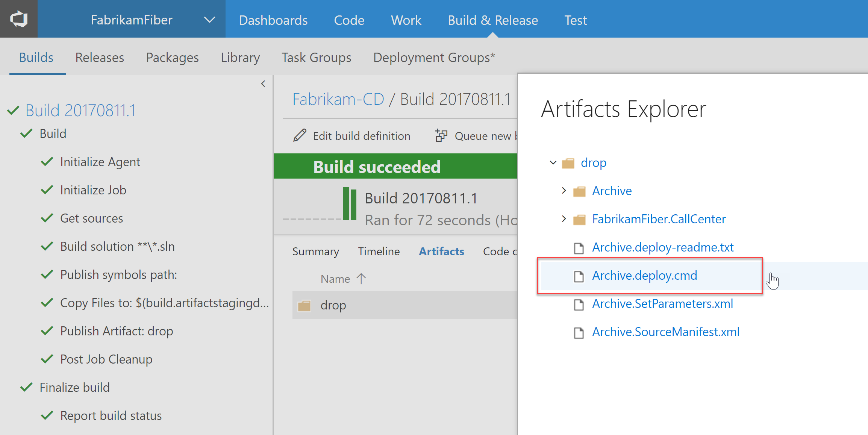Switch to the Library tab

[x=240, y=58]
